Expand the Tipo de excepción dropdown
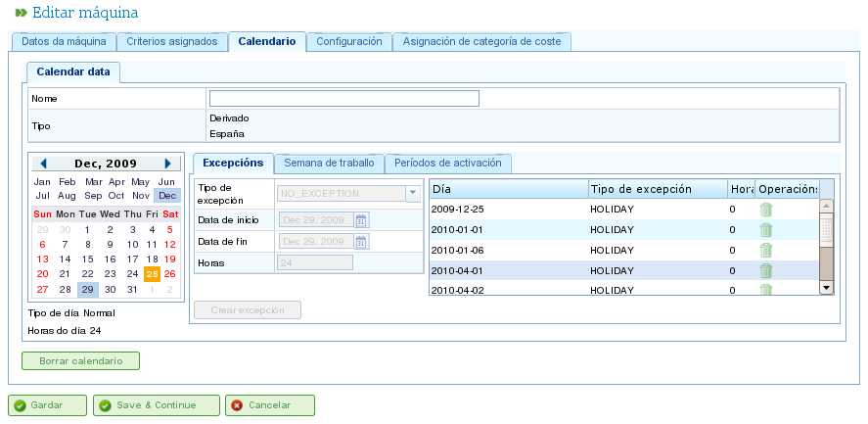 click(x=412, y=194)
